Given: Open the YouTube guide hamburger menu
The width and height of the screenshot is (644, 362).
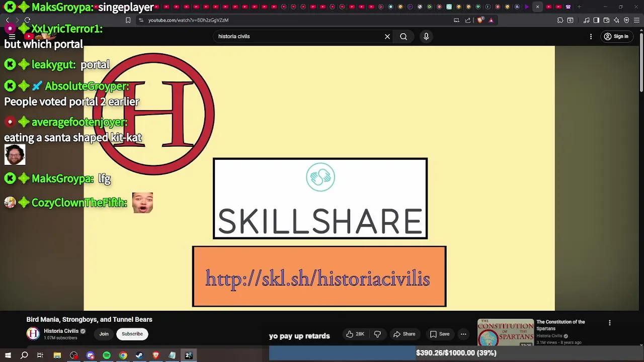Looking at the screenshot, I should (12, 36).
